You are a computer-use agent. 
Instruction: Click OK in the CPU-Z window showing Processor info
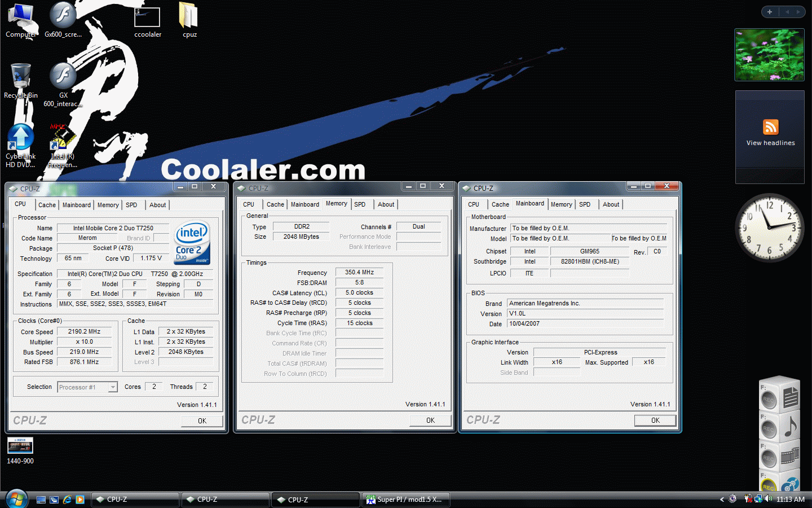point(202,421)
